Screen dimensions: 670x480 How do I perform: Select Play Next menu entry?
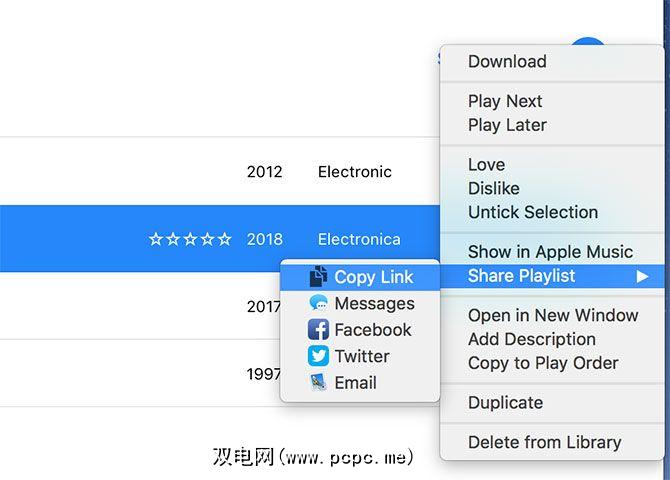pyautogui.click(x=505, y=101)
